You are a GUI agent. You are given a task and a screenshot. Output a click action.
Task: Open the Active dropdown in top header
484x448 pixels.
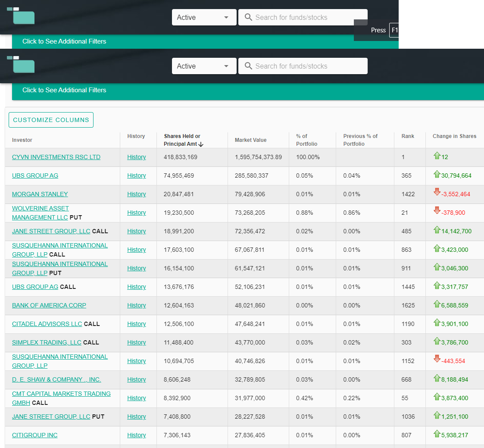click(204, 17)
